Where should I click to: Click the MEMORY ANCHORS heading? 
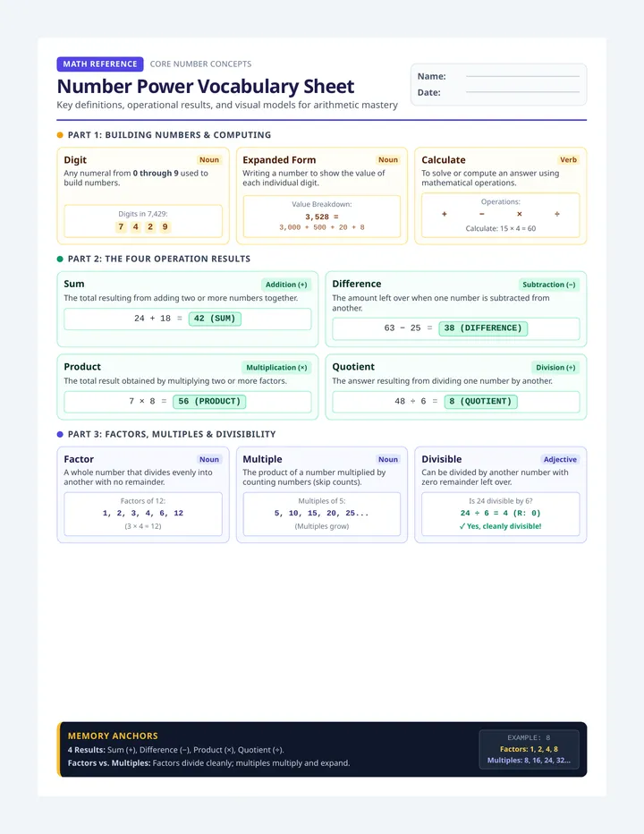[113, 736]
